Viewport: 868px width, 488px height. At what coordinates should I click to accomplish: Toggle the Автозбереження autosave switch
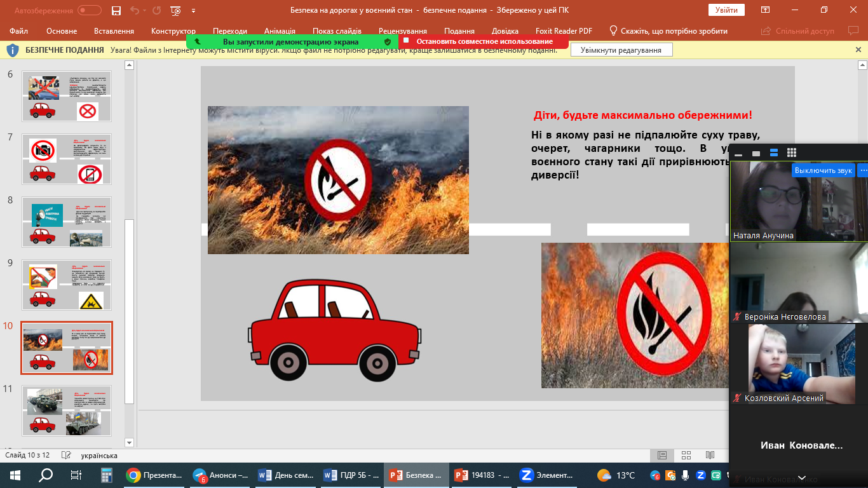pyautogui.click(x=89, y=10)
